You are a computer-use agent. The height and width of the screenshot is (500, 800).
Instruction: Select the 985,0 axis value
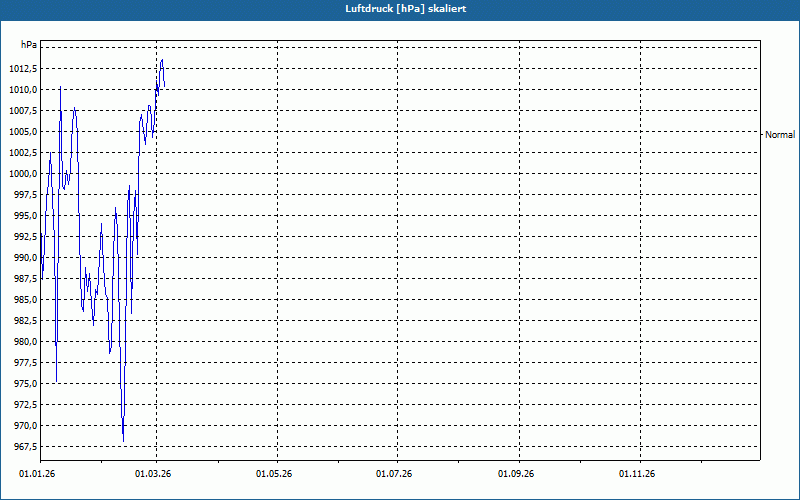[x=25, y=299]
